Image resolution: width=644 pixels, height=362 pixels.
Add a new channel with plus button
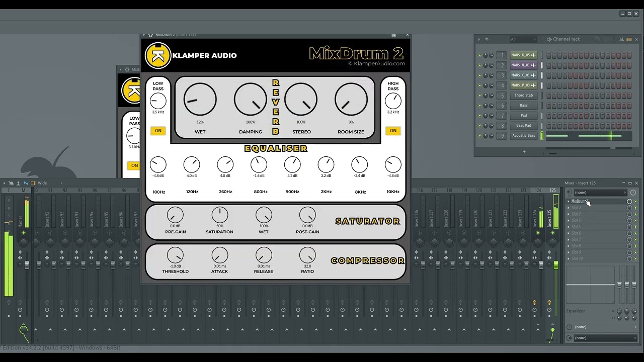coord(524,152)
